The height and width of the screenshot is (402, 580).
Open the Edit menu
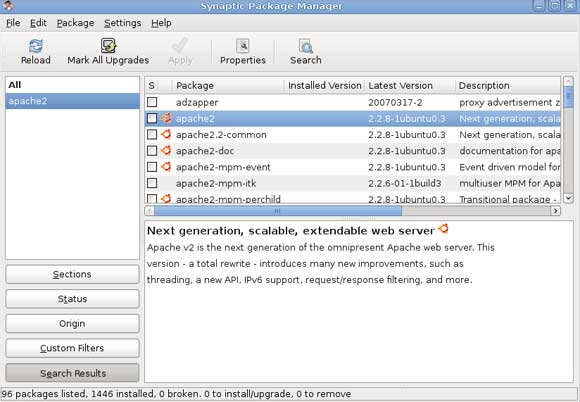click(38, 23)
